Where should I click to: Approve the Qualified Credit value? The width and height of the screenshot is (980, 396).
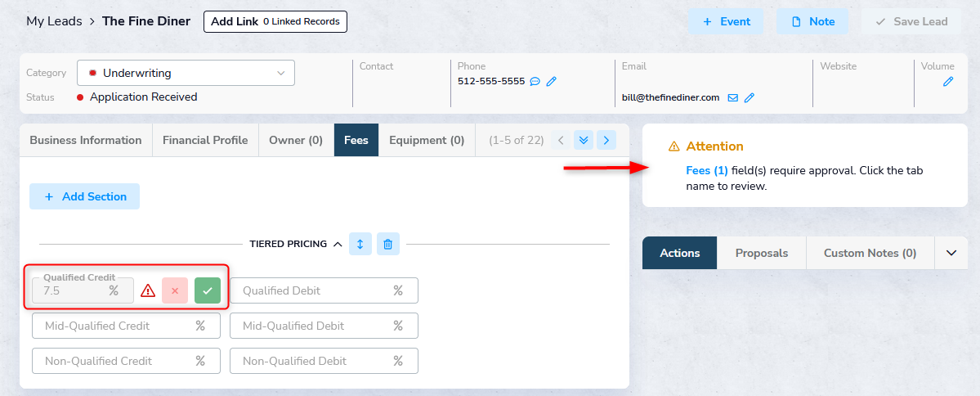click(208, 290)
